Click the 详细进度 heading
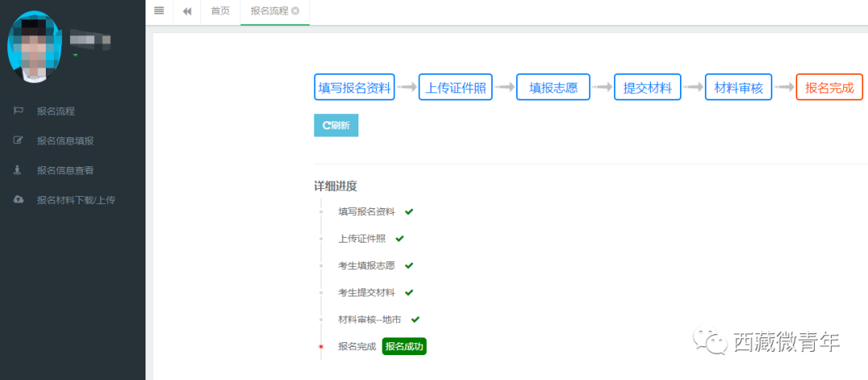This screenshot has width=868, height=380. click(x=335, y=186)
